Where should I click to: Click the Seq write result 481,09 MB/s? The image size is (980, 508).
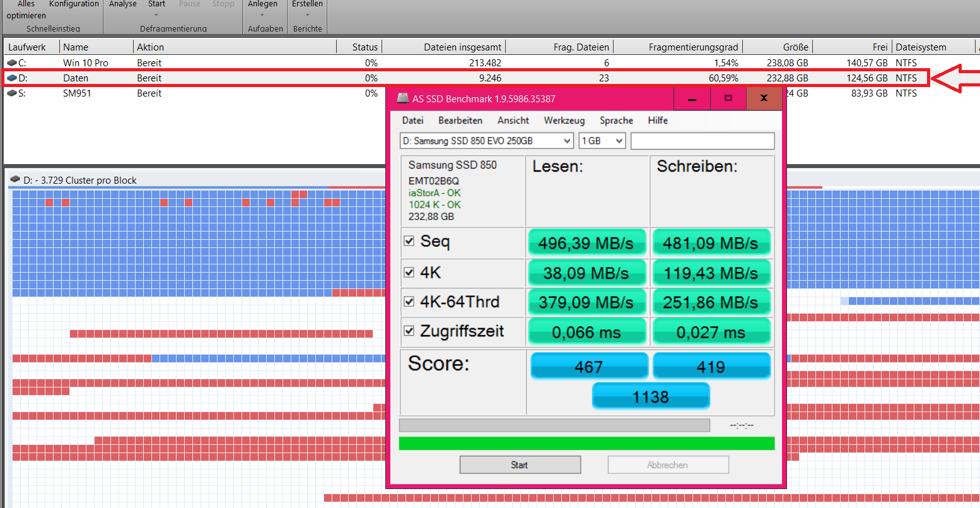click(x=711, y=243)
